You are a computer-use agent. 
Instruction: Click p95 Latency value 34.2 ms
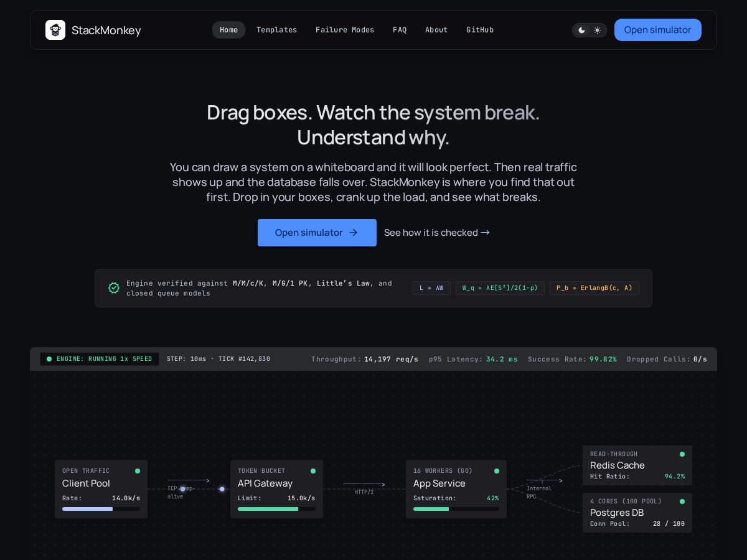pos(502,359)
